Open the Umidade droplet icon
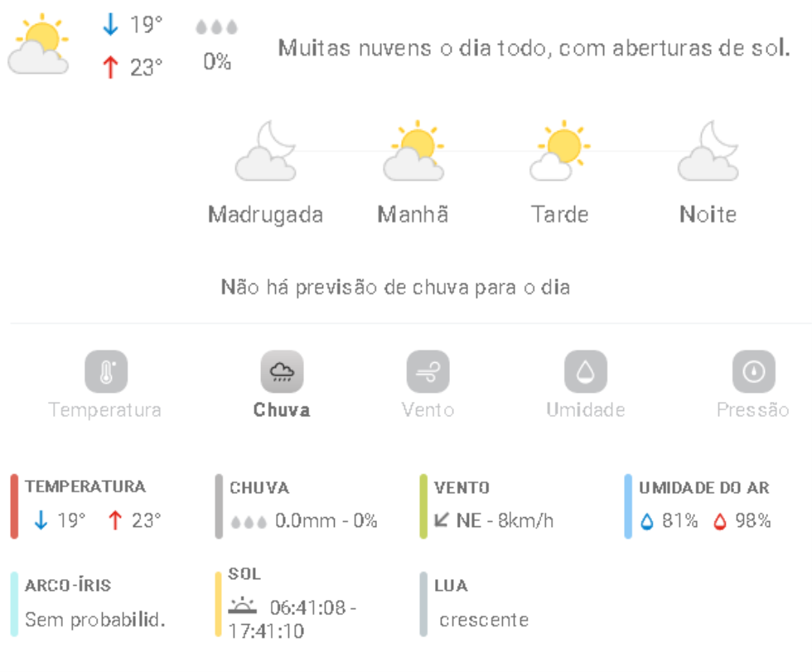The image size is (812, 672). 585,371
